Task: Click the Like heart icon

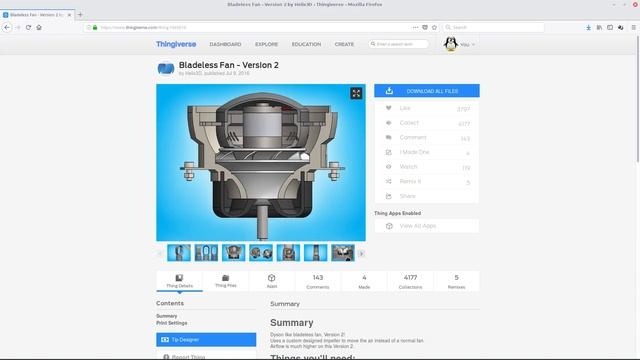Action: pos(389,108)
